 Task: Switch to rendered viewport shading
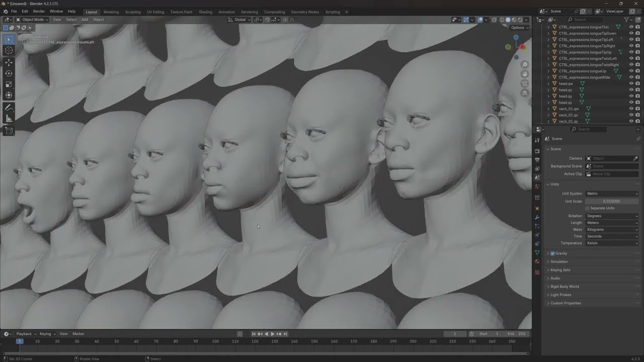(520, 20)
